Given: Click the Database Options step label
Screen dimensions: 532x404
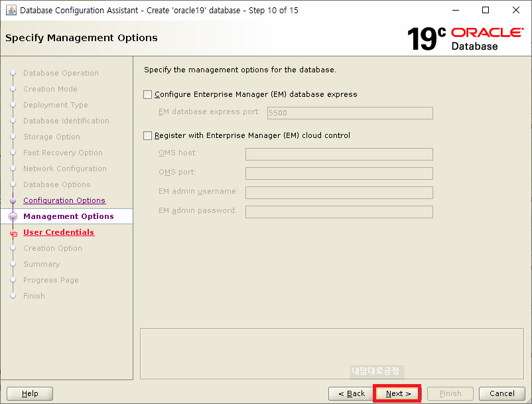Looking at the screenshot, I should pos(56,185).
